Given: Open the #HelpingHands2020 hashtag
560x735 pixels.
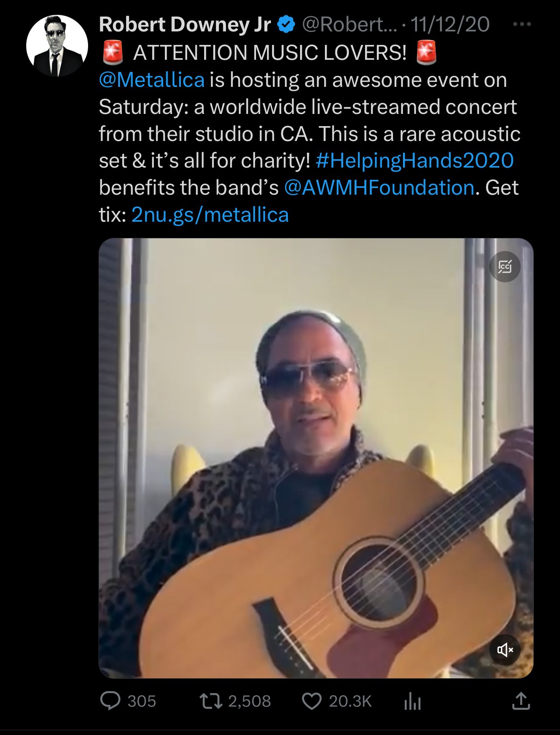Looking at the screenshot, I should coord(414,161).
